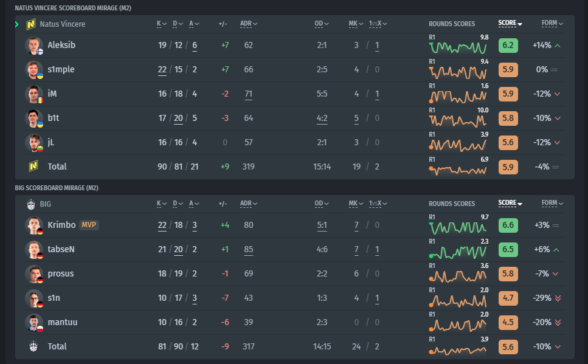Open Aleksib player name link
This screenshot has width=588, height=364.
point(61,45)
